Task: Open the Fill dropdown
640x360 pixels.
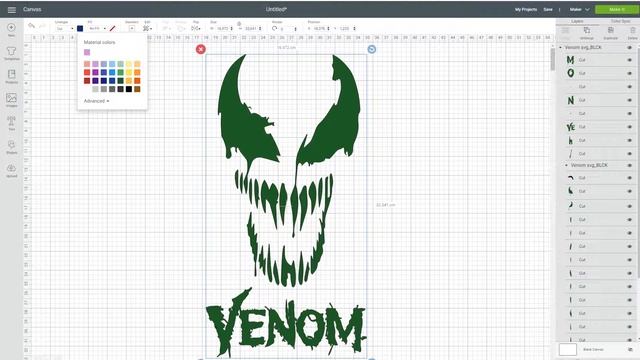Action: 98,29
